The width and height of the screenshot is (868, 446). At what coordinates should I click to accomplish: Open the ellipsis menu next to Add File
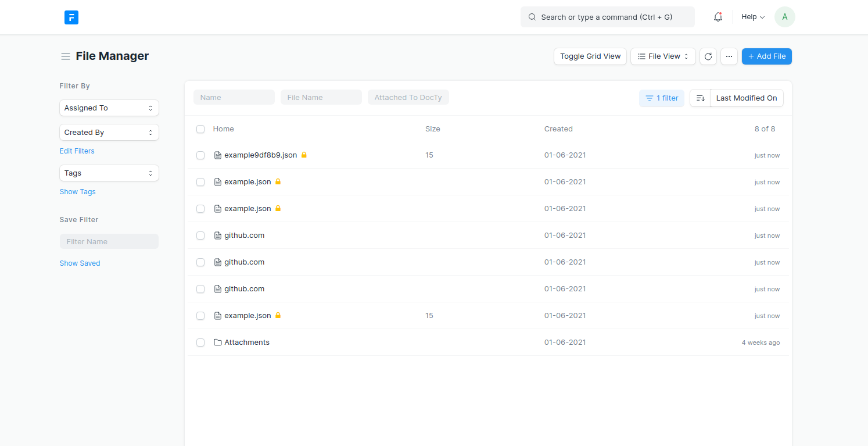(x=729, y=56)
